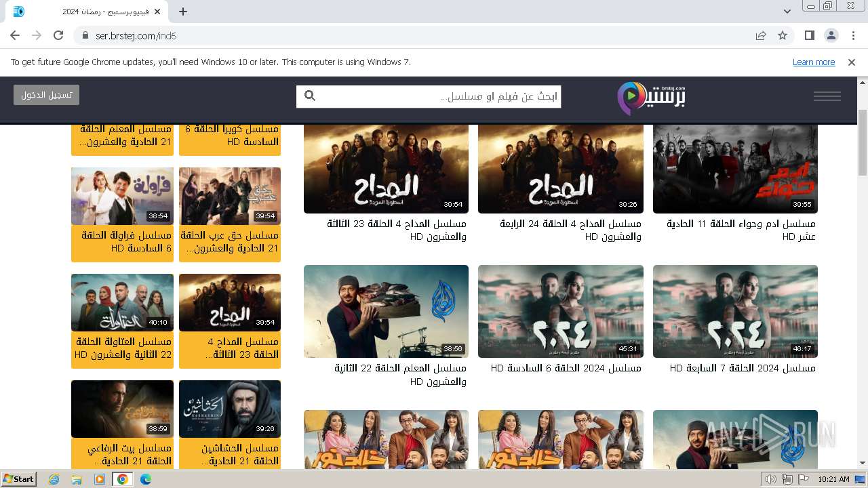The width and height of the screenshot is (868, 488).
Task: Click the site address in URL bar
Action: click(x=136, y=35)
